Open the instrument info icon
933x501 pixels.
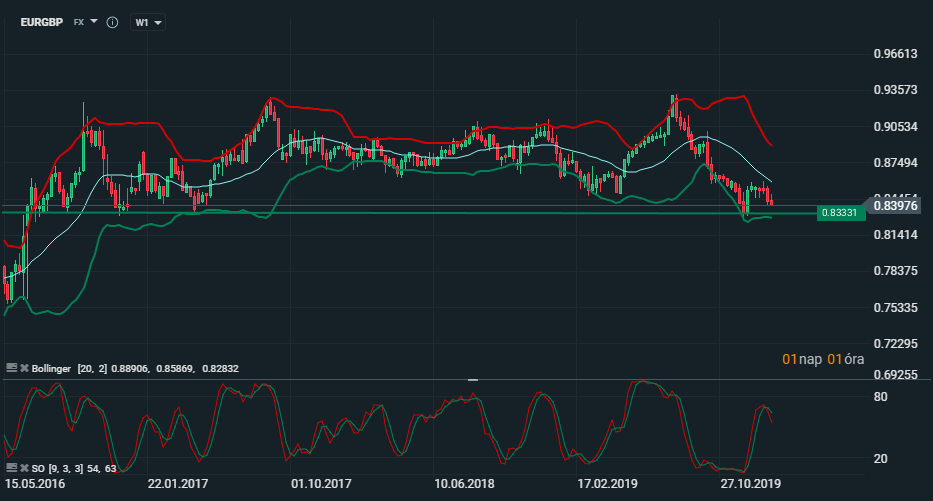(112, 22)
